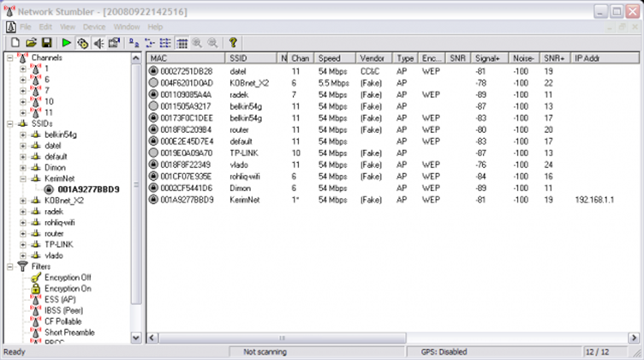Image resolution: width=644 pixels, height=360 pixels.
Task: Expand channel 11 in the tree
Action: [23, 112]
